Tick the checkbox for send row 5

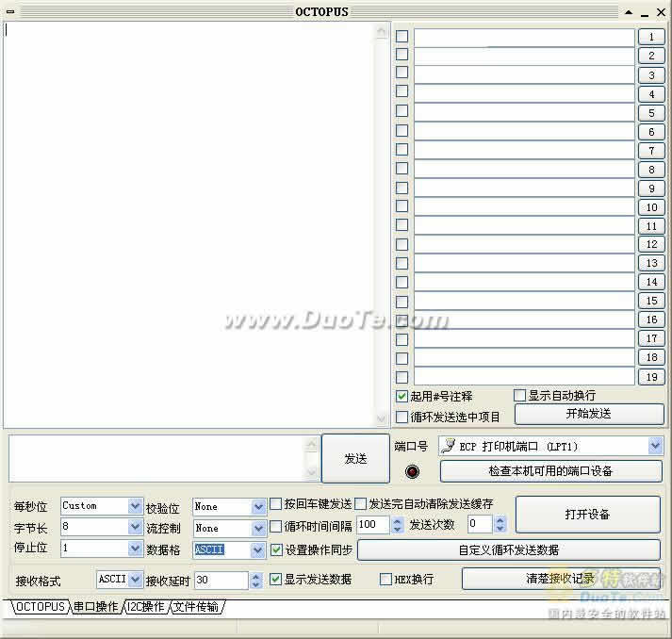402,111
